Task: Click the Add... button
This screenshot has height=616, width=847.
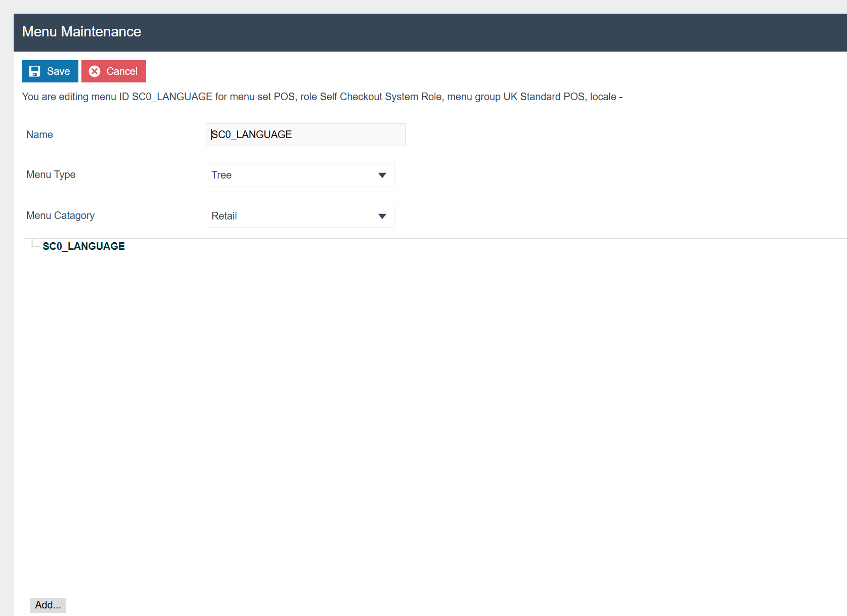Action: point(48,605)
